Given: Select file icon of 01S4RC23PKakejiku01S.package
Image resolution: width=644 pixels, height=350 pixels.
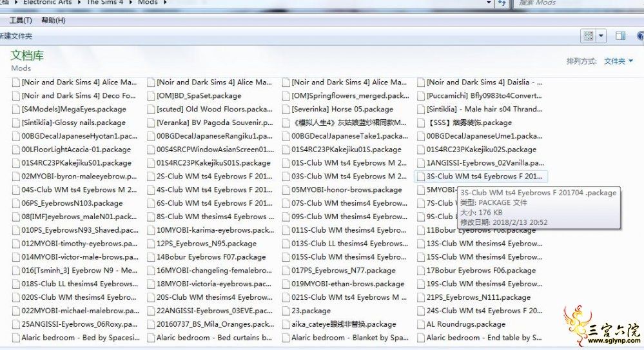Looking at the screenshot, I should coord(286,150).
